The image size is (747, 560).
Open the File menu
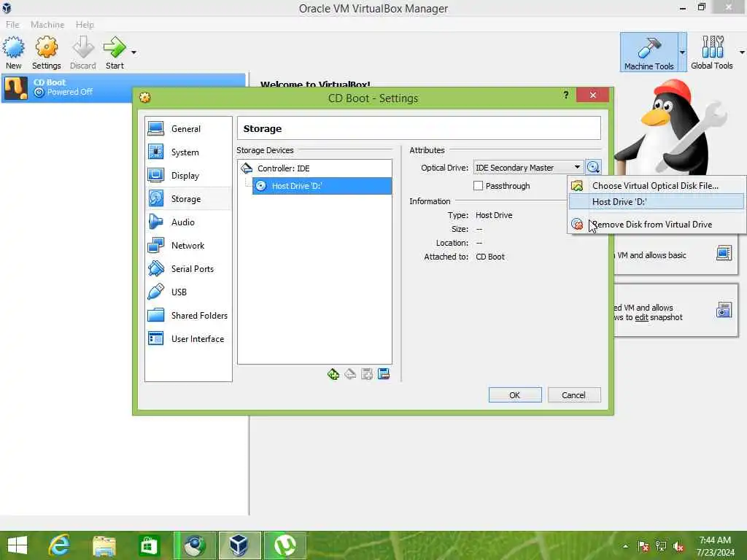(12, 24)
